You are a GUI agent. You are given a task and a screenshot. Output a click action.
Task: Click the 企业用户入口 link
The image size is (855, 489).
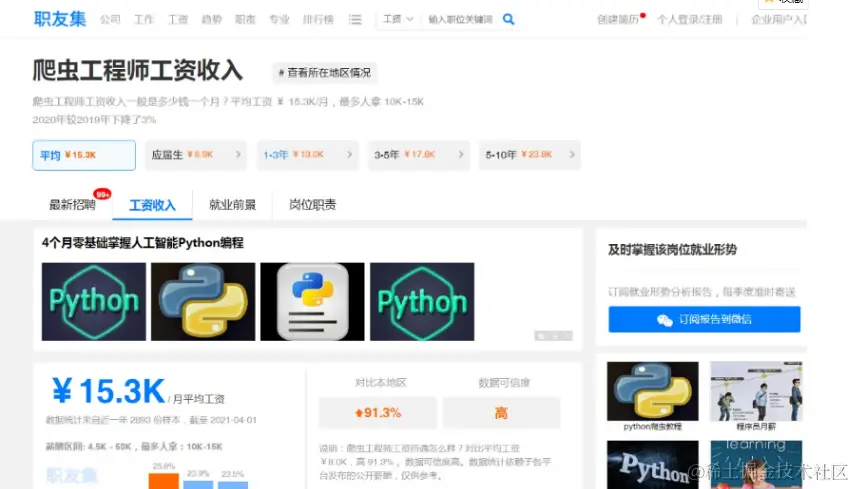(x=779, y=20)
